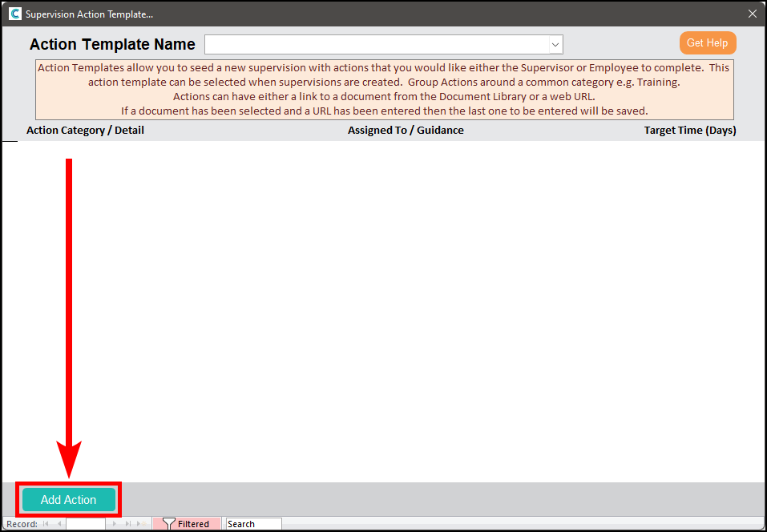Expand the Action Template Name dropdown arrow

[x=555, y=45]
